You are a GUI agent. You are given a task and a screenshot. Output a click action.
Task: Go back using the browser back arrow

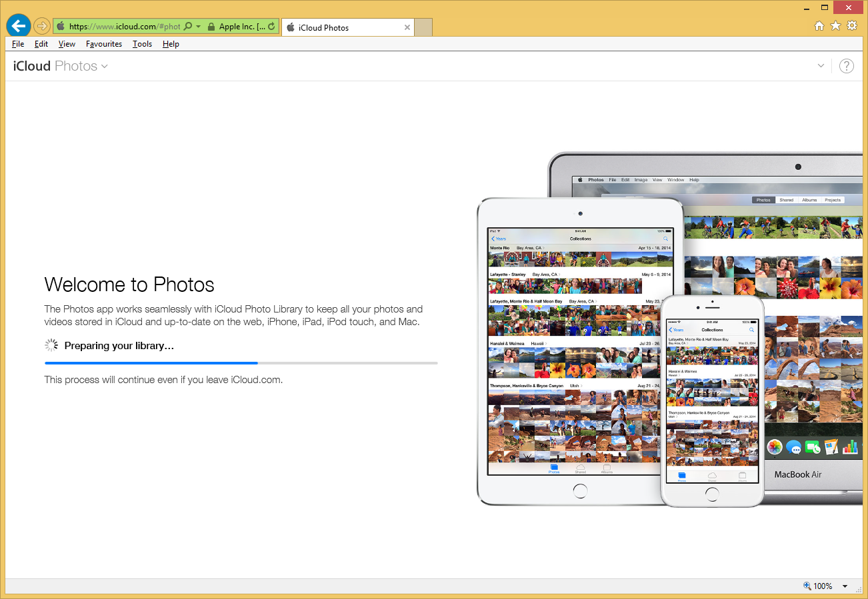tap(19, 26)
